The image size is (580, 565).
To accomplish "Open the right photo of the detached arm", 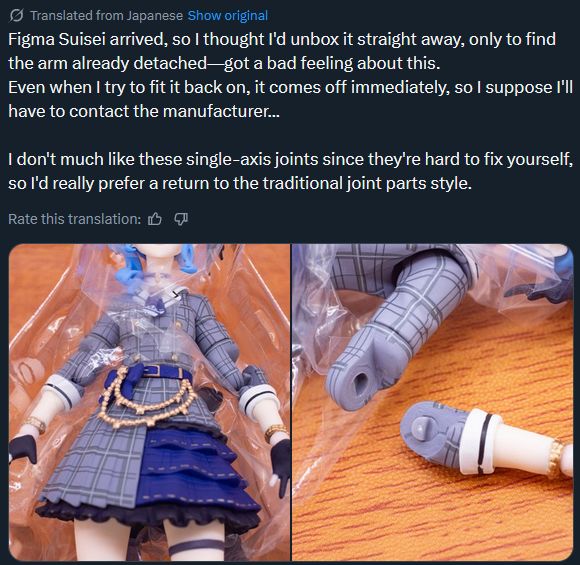I will click(x=432, y=402).
